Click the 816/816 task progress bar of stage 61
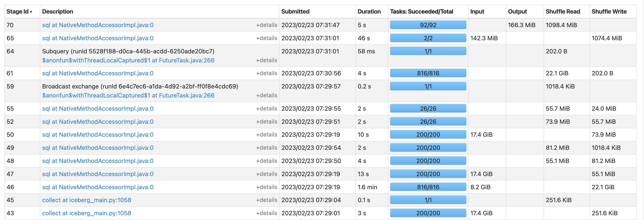Image resolution: width=644 pixels, height=220 pixels. [428, 73]
